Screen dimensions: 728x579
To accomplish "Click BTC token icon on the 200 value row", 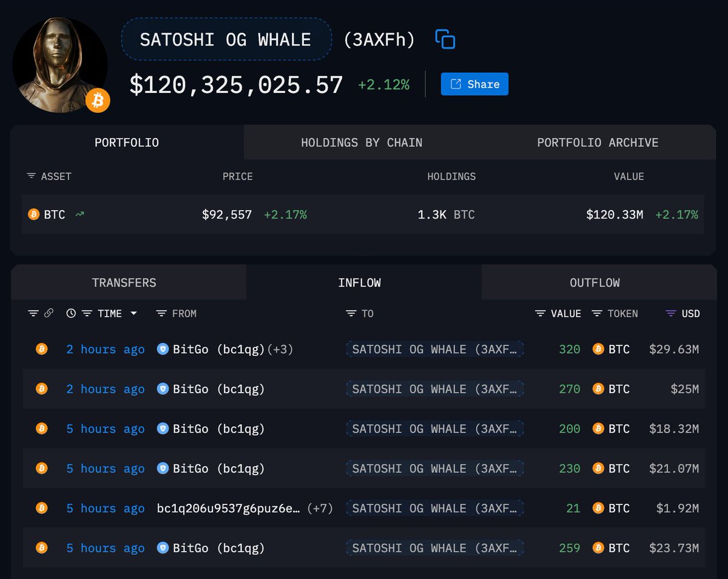I will click(598, 428).
